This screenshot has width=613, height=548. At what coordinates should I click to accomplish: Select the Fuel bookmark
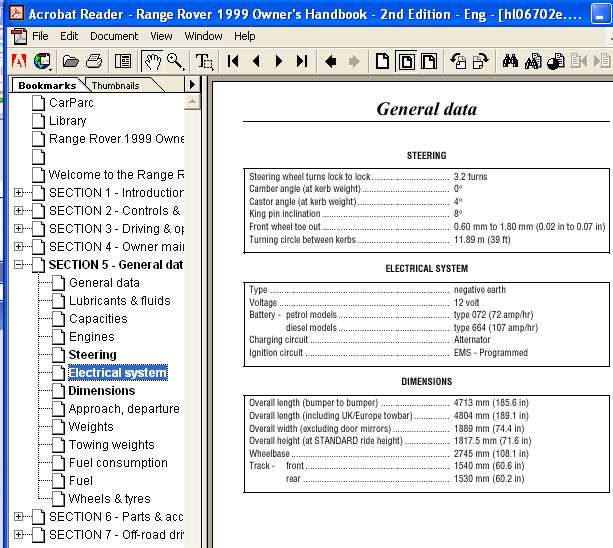[81, 480]
